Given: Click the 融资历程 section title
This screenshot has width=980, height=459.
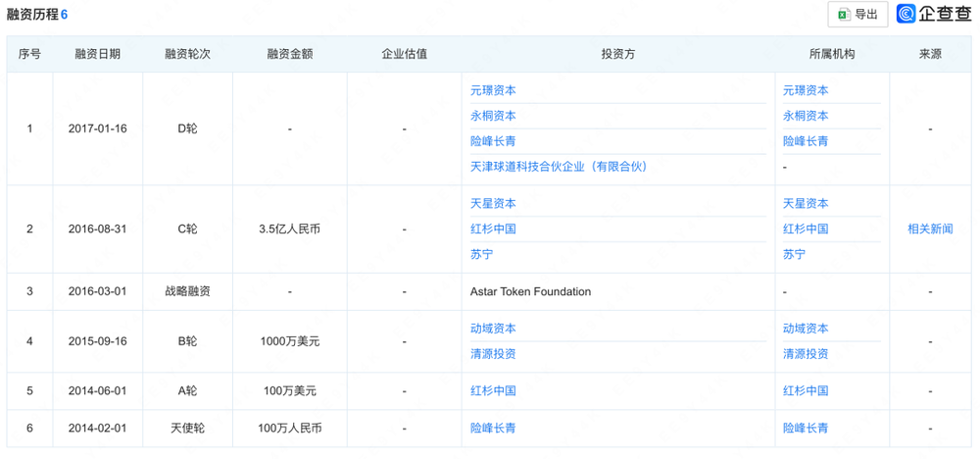Looking at the screenshot, I should pos(32,15).
